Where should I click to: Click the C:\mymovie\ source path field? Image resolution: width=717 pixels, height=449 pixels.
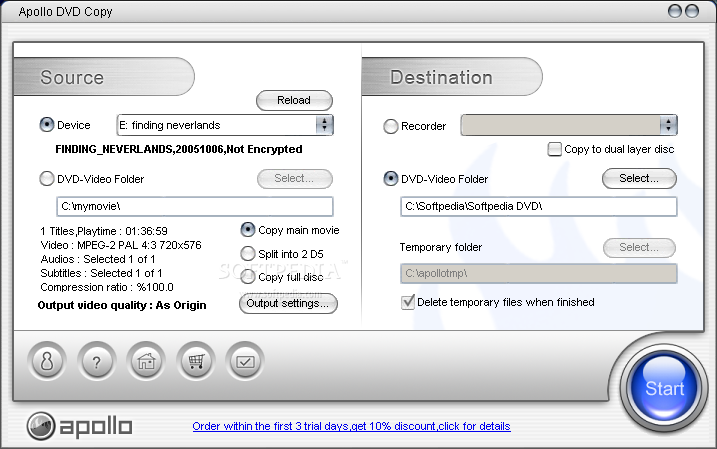pyautogui.click(x=195, y=207)
